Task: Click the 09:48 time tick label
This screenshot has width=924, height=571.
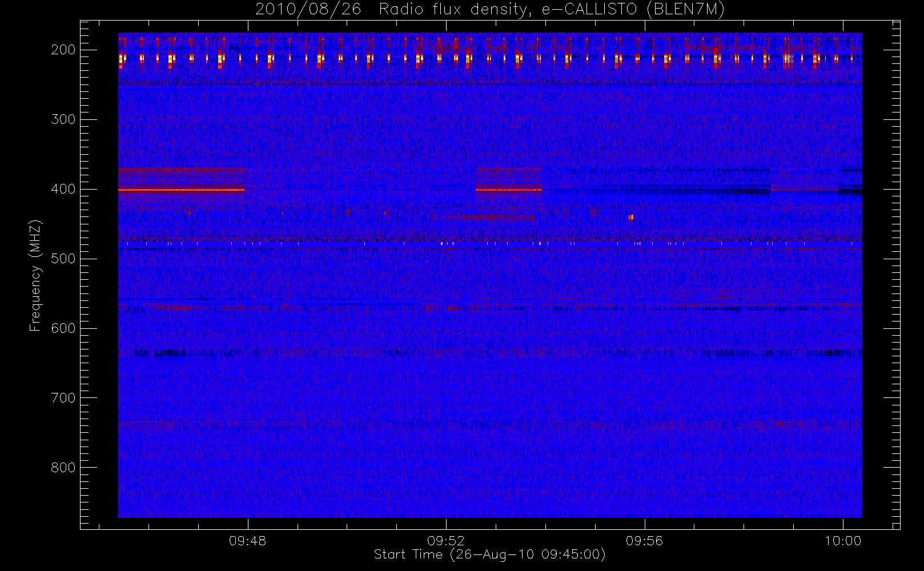Action: click(247, 541)
